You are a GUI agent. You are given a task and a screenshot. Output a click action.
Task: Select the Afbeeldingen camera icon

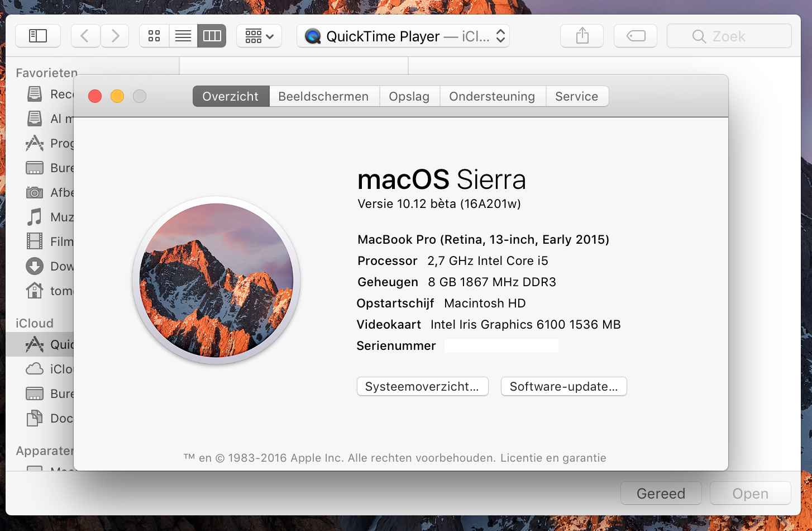[35, 192]
